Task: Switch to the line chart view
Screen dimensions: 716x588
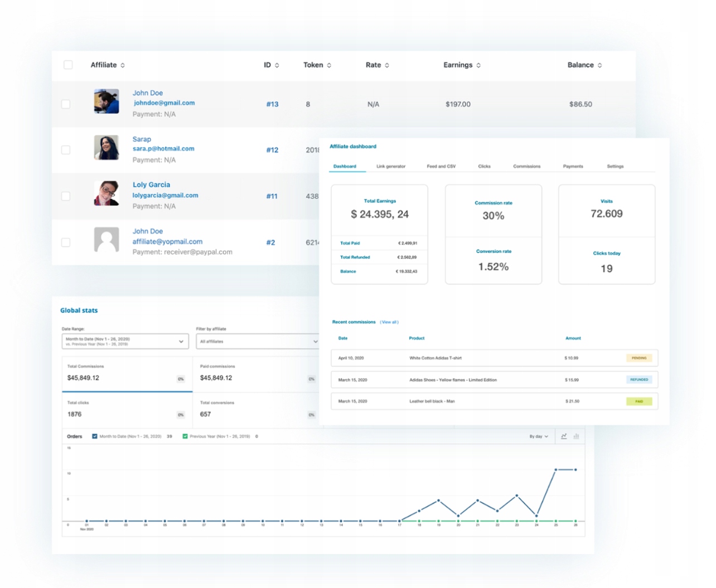Action: pos(564,436)
